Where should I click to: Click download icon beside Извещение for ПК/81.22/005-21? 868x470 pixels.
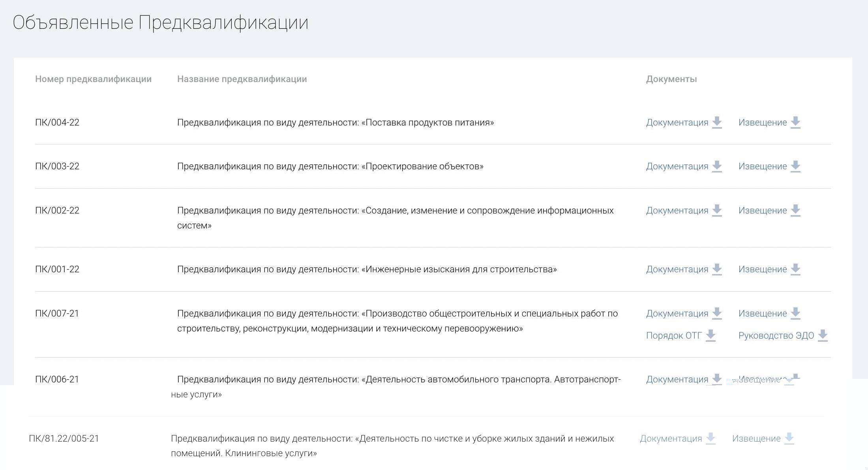pos(789,439)
